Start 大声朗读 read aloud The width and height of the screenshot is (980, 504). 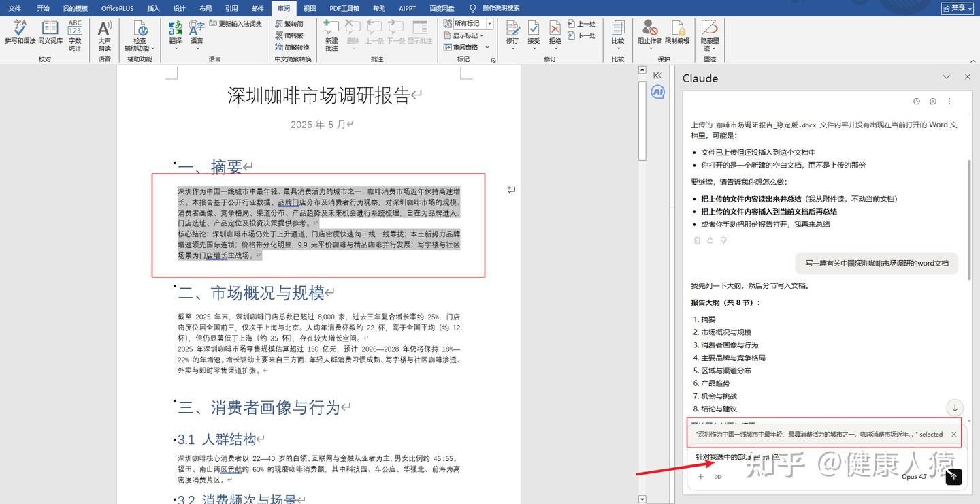(x=104, y=34)
